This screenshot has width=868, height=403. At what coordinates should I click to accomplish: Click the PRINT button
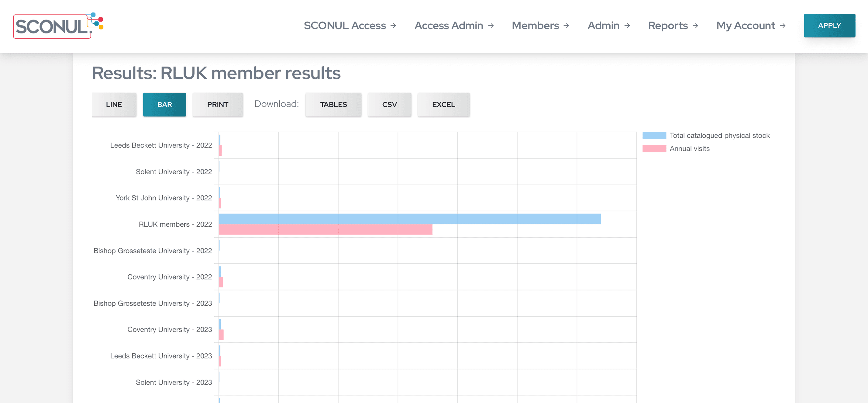(218, 105)
